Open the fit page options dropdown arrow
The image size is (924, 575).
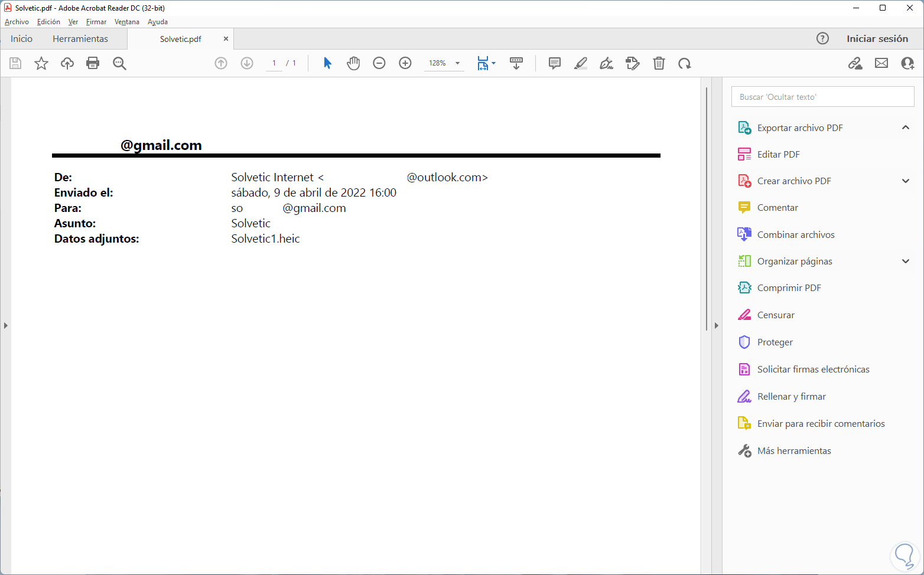493,63
